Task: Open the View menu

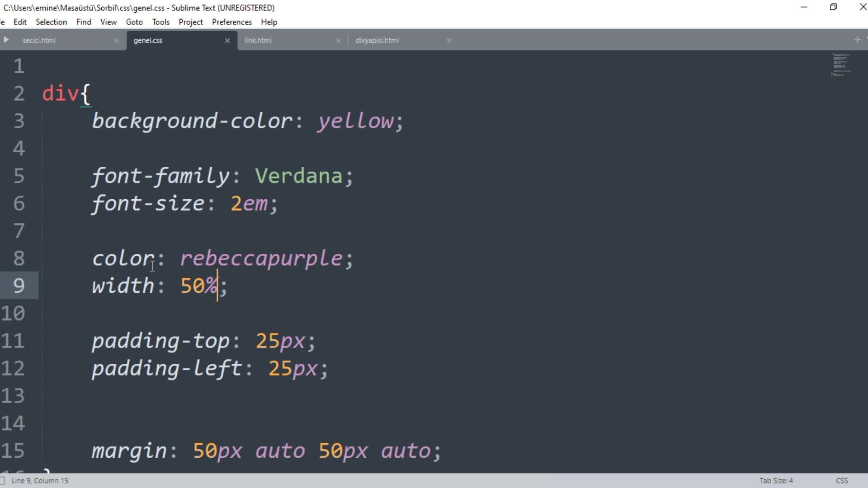Action: (108, 22)
